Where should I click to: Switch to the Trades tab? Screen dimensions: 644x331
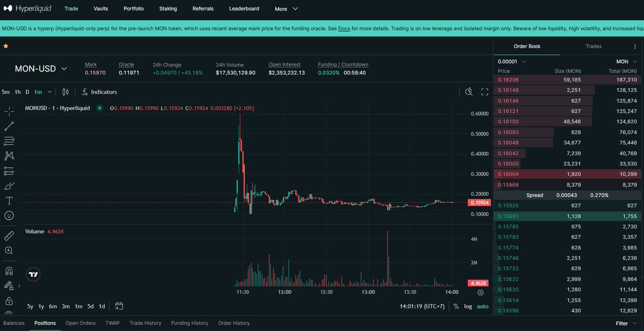pos(594,47)
